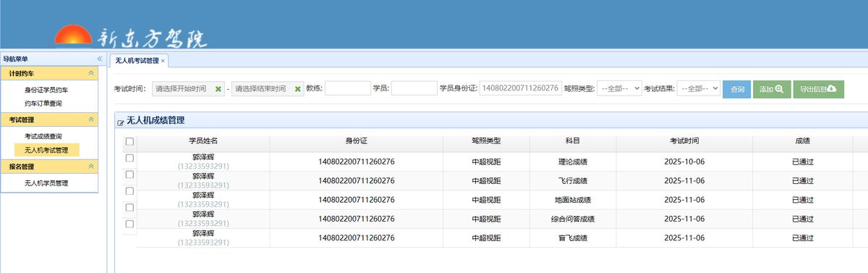The height and width of the screenshot is (273, 868).
Task: Click the green 添加 button
Action: coord(773,89)
